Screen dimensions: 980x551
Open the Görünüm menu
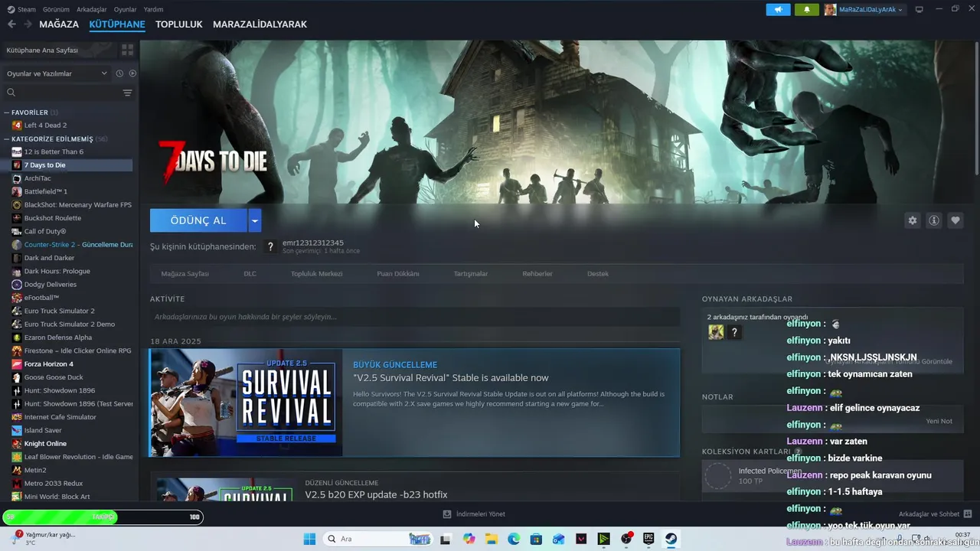(x=56, y=9)
